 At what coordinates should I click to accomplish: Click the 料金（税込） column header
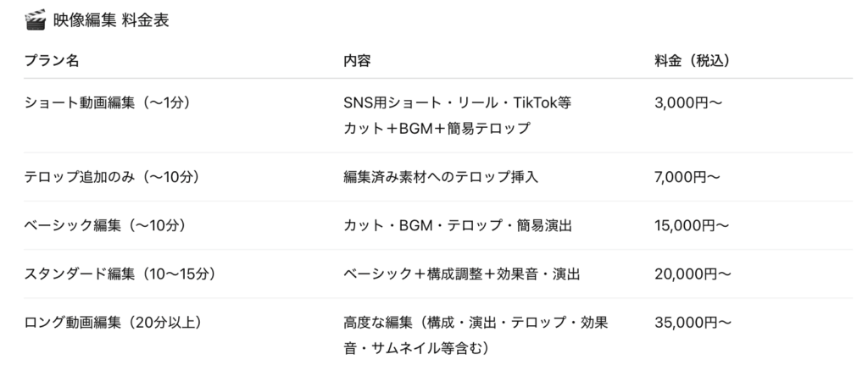pyautogui.click(x=692, y=60)
